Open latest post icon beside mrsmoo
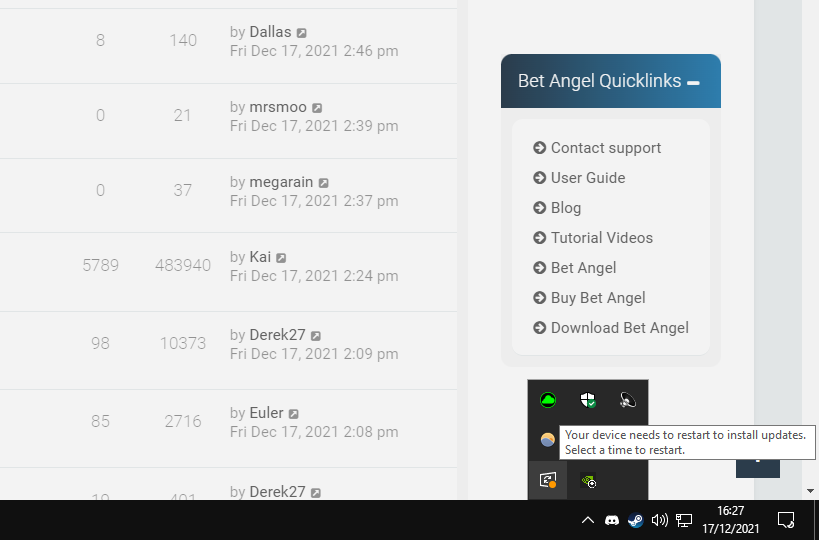 tap(317, 108)
